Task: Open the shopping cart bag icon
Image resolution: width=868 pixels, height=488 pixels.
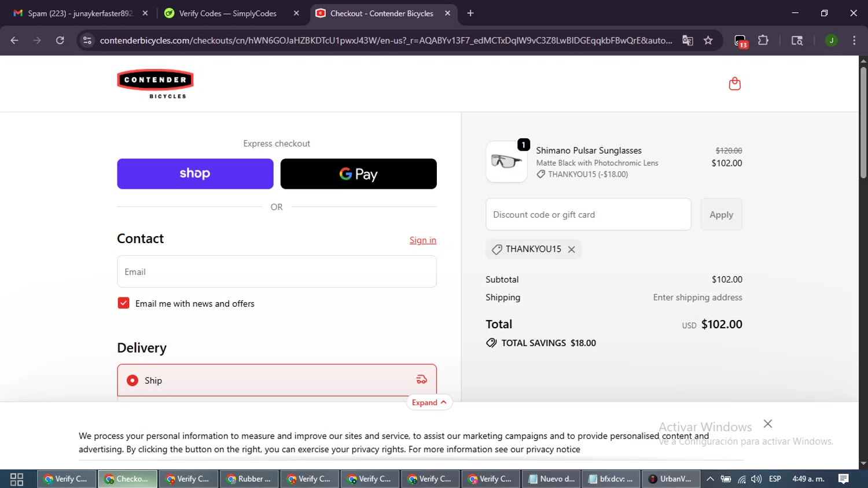Action: click(x=734, y=84)
